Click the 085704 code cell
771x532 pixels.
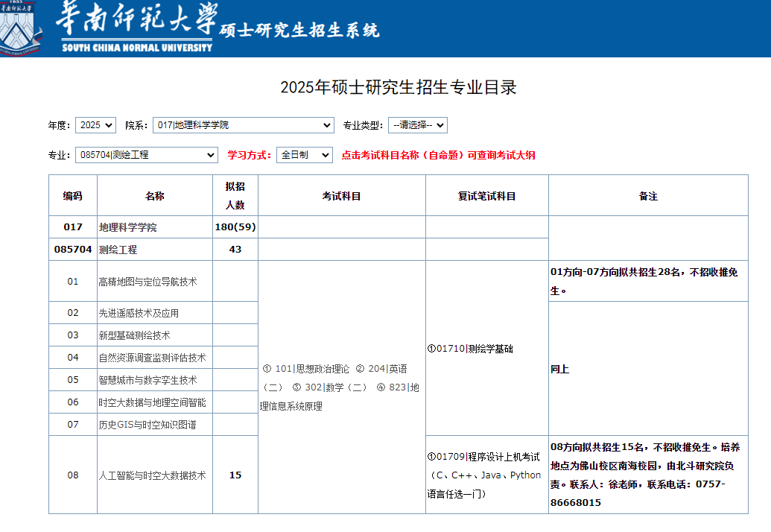point(73,250)
